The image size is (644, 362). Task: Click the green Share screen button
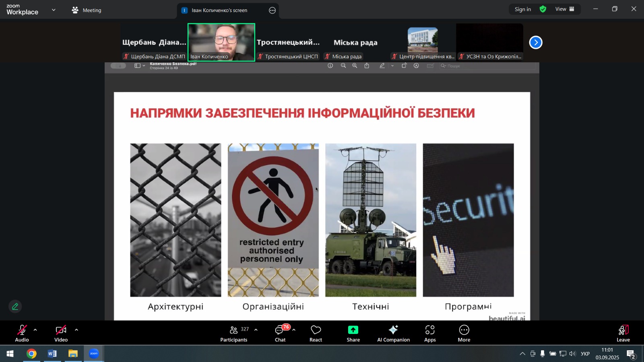(353, 333)
